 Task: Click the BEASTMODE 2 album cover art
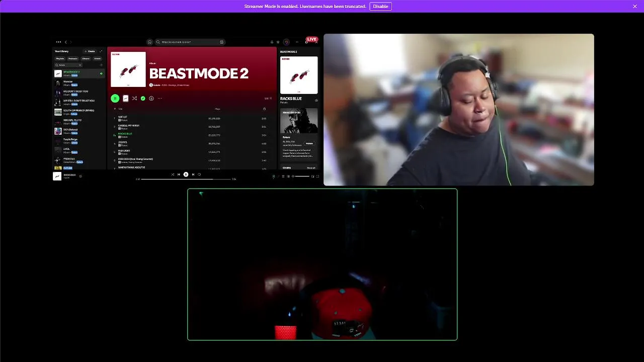coord(128,69)
